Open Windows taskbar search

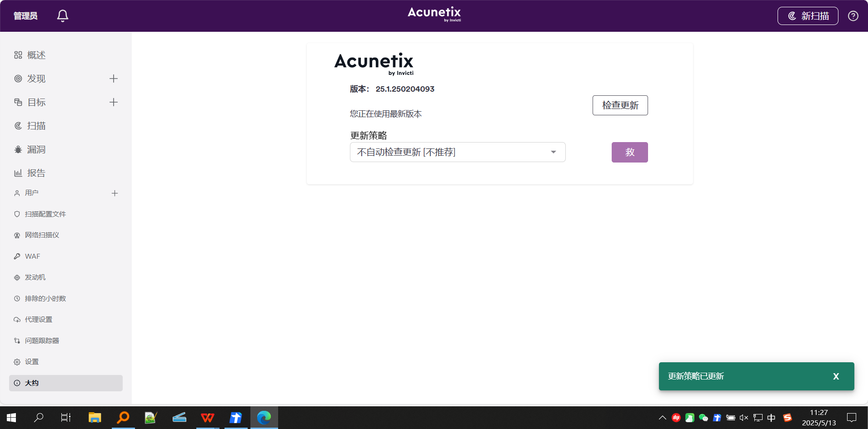point(39,418)
